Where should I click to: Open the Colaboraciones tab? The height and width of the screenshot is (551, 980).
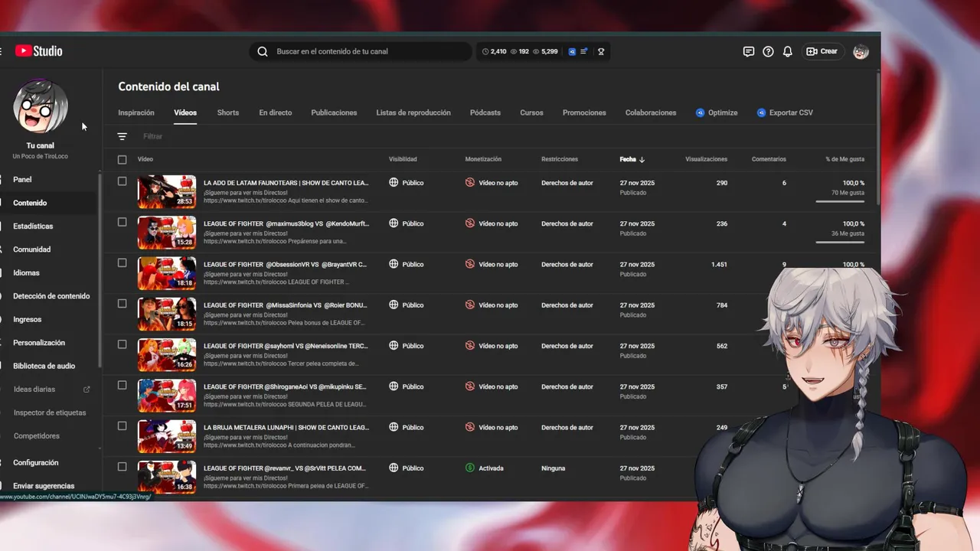click(651, 112)
